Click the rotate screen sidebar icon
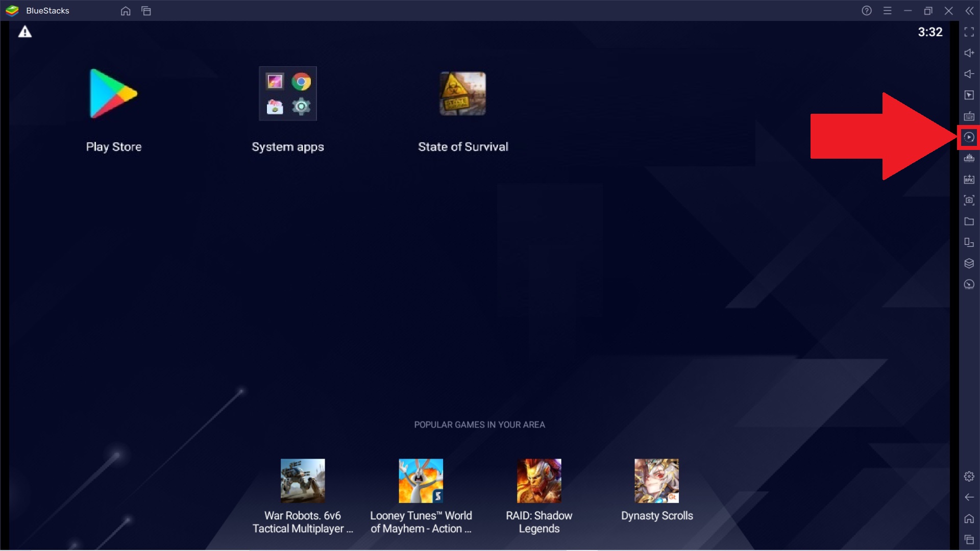Image resolution: width=980 pixels, height=551 pixels. (x=969, y=242)
